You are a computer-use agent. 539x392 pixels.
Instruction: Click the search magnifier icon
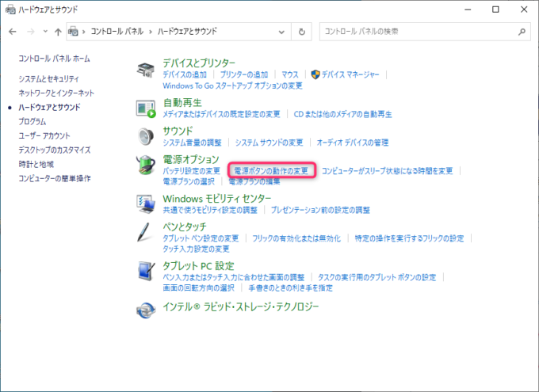(522, 32)
